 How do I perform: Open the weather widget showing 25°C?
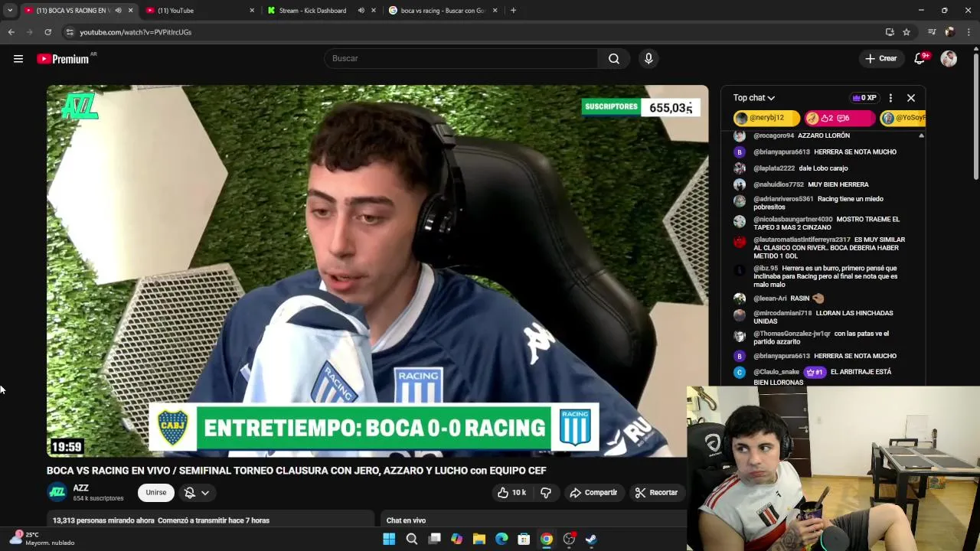point(43,539)
